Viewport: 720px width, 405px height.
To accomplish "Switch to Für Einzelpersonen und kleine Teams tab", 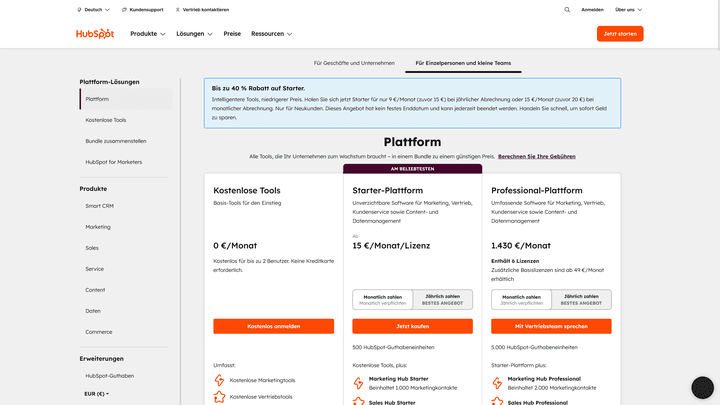I will (463, 63).
